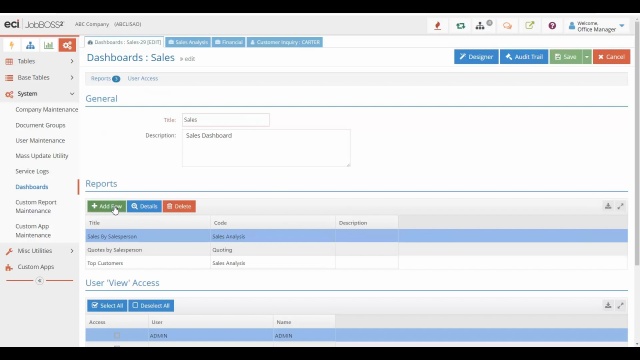Click the Description text area
The image size is (640, 360).
tap(266, 148)
